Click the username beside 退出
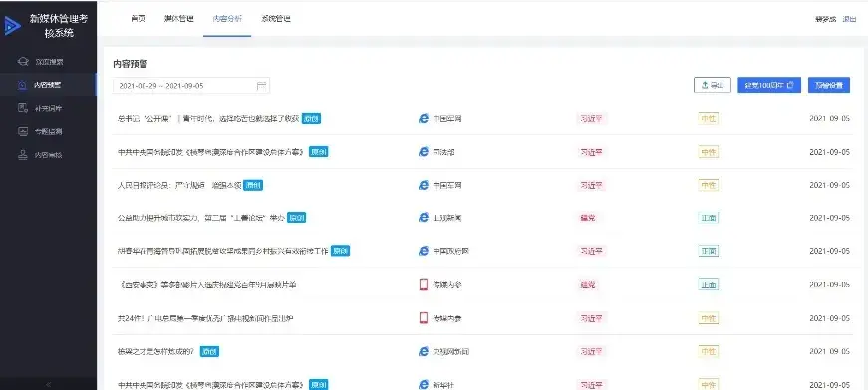 click(x=825, y=19)
